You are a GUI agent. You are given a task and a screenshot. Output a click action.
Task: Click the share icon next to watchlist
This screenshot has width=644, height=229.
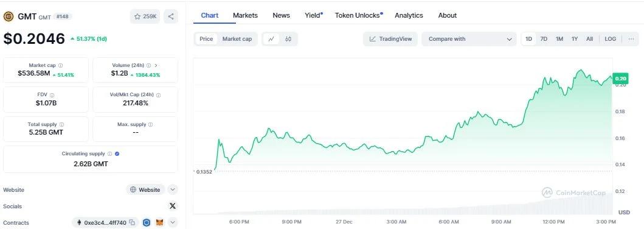pos(171,16)
